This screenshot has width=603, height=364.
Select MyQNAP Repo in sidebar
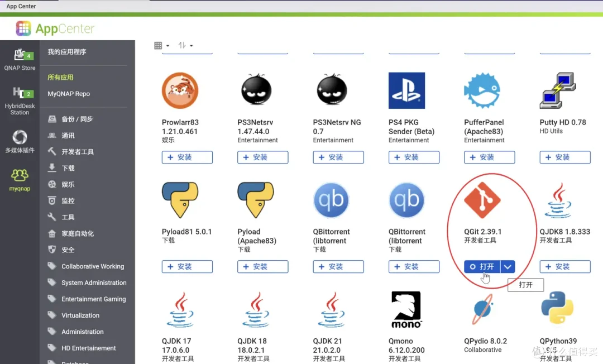69,94
